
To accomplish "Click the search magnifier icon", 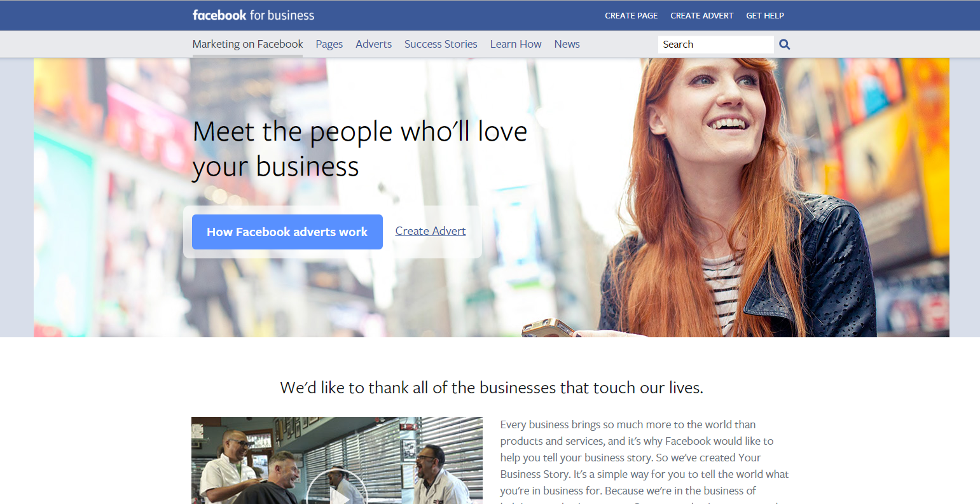I will (784, 45).
